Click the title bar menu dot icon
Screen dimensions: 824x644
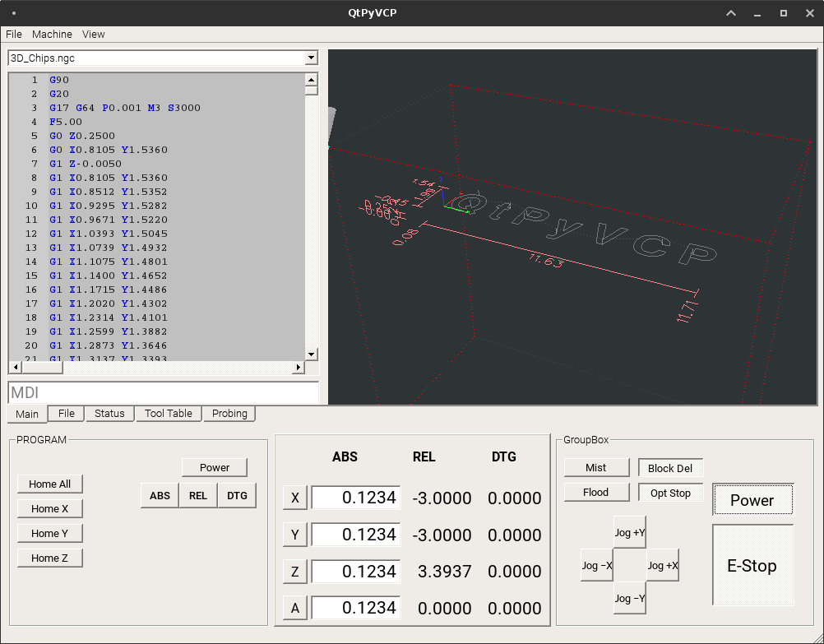(14, 13)
